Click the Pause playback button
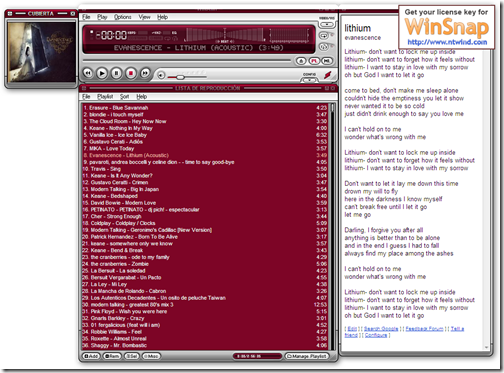This screenshot has width=504, height=373. 116,73
